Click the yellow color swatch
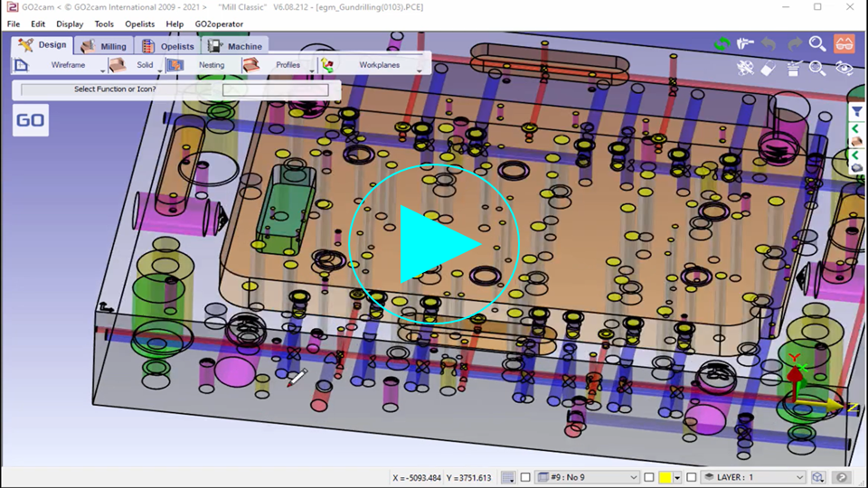 point(666,477)
